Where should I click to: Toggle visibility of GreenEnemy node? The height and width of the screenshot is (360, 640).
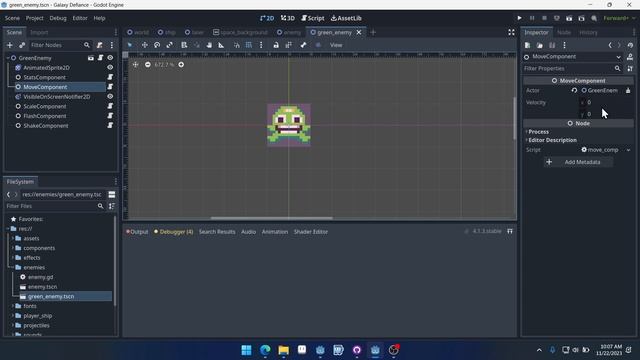coord(110,58)
